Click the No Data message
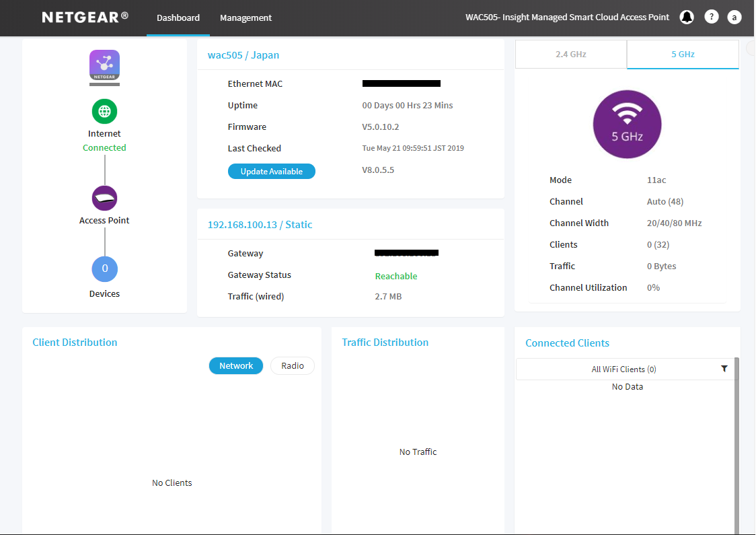Screen dimensions: 756x535 pos(628,386)
